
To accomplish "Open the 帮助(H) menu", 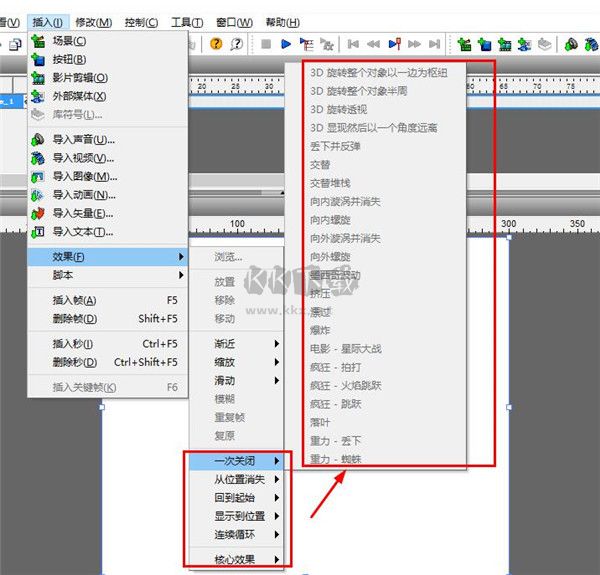I will coord(282,22).
